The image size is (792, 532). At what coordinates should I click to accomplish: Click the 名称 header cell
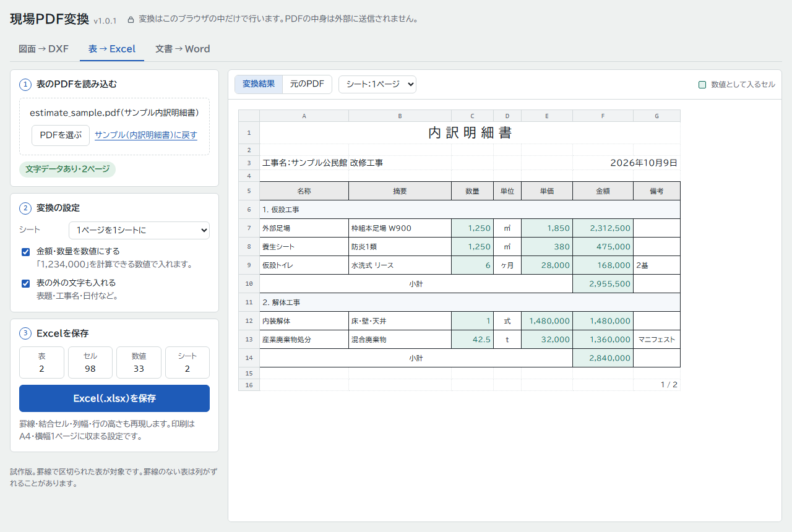(304, 191)
